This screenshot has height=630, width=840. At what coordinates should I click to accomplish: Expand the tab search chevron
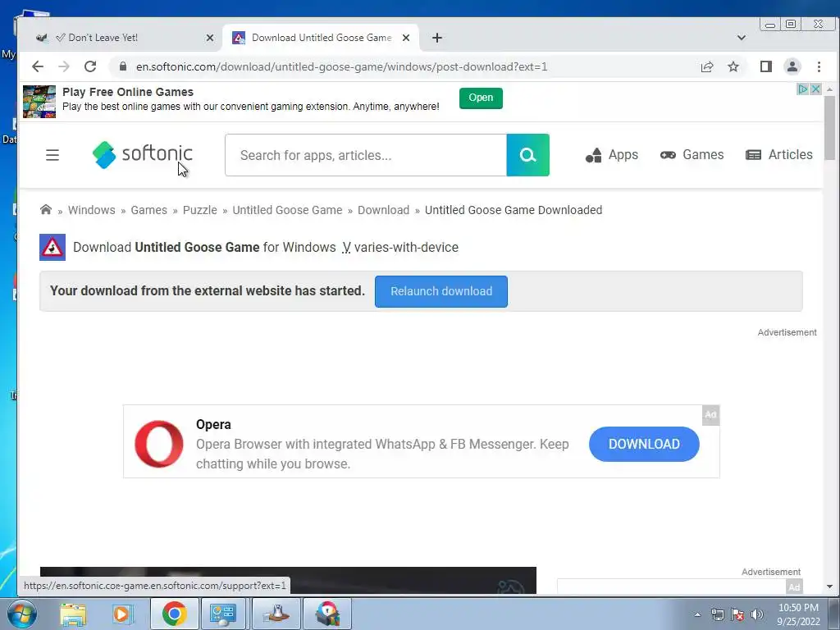point(742,38)
